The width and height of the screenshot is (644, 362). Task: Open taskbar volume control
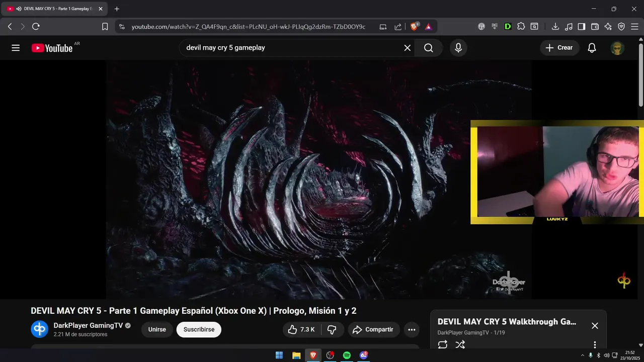[607, 355]
